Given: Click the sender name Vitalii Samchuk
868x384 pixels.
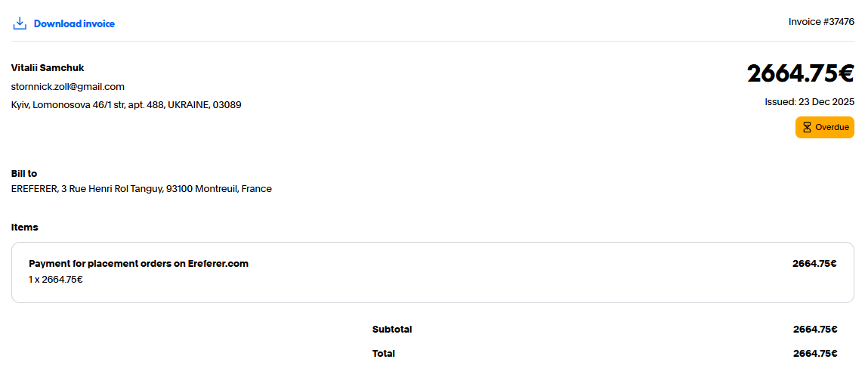Looking at the screenshot, I should [48, 68].
